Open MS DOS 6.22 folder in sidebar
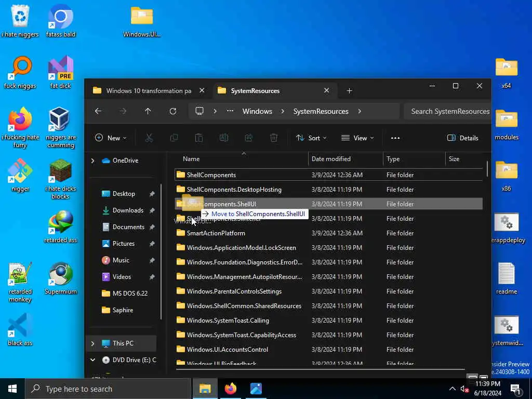This screenshot has height=399, width=532. (130, 294)
